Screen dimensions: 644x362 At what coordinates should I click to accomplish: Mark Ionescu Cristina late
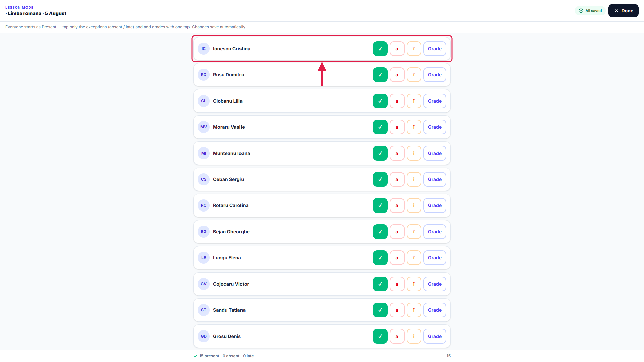tap(414, 49)
